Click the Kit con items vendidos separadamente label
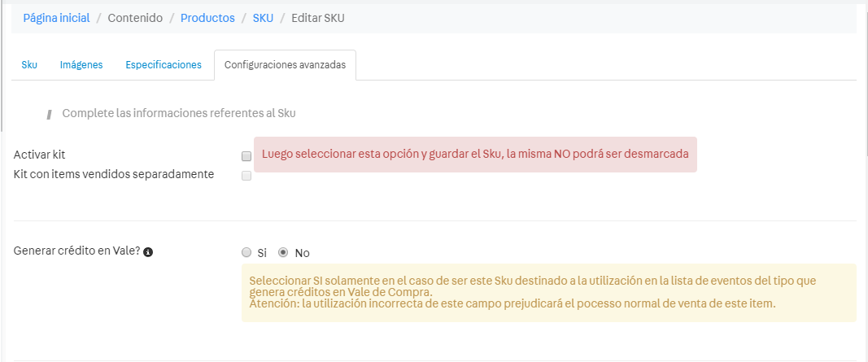This screenshot has height=362, width=868. pyautogui.click(x=114, y=173)
